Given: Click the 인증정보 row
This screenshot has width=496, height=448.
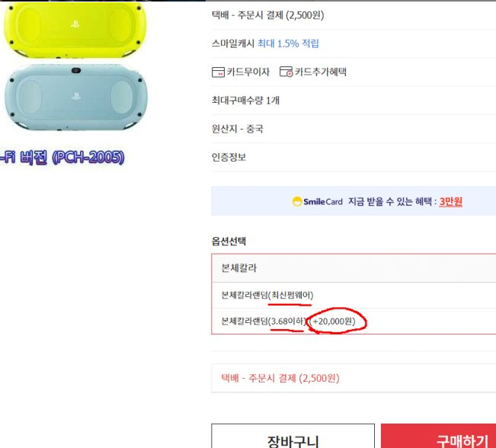Looking at the screenshot, I should pos(354,157).
